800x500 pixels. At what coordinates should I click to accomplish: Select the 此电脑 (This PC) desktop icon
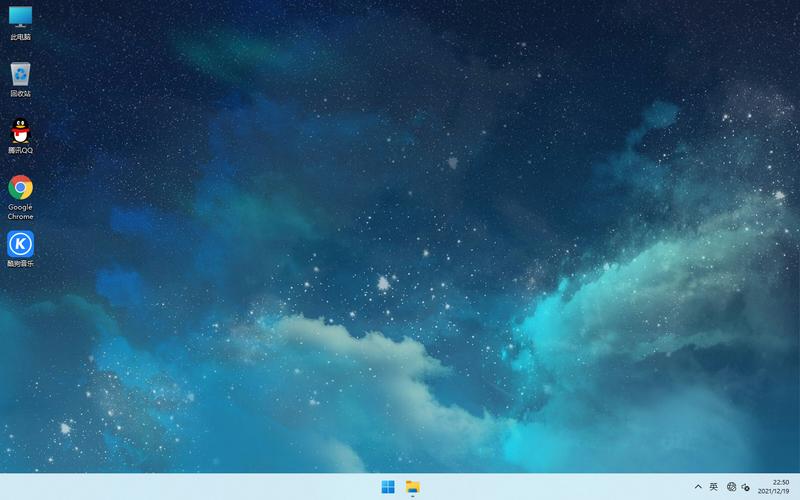pos(20,17)
